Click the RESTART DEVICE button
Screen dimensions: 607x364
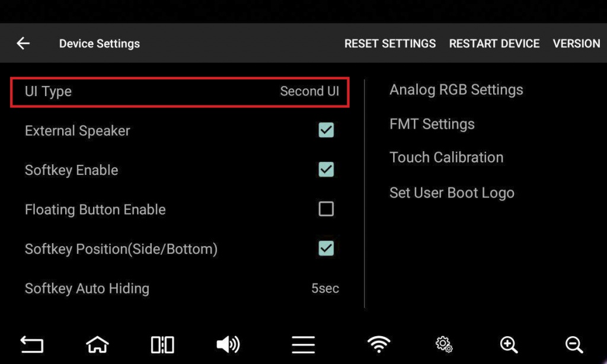[494, 43]
